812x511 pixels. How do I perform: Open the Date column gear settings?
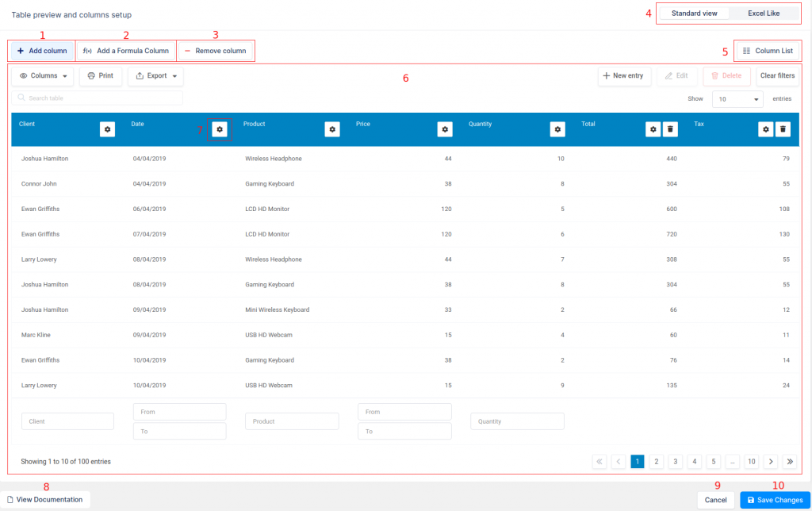coord(220,129)
